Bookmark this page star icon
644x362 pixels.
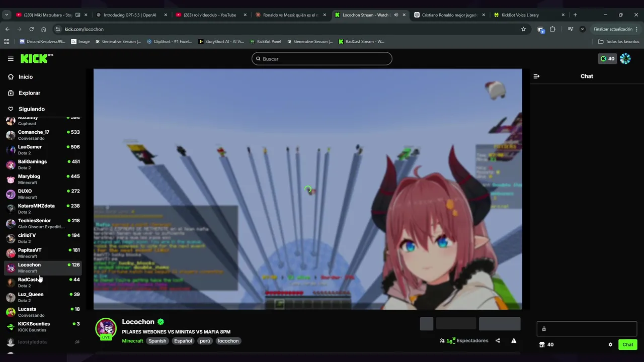point(523,29)
